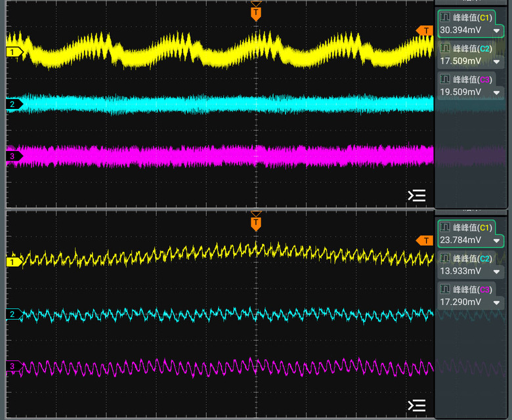Click peak-peak icon for C2 in lower panel
512x420 pixels.
[445, 258]
